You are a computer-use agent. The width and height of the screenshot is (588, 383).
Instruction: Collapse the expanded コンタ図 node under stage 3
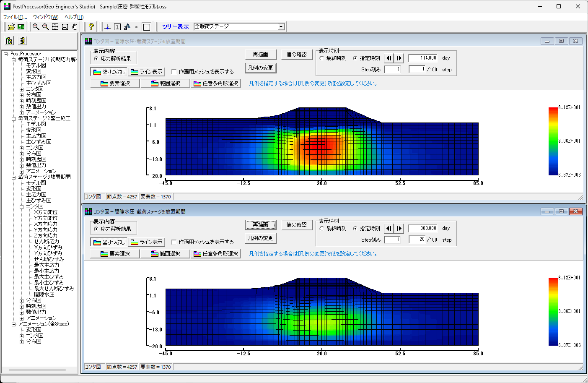click(x=22, y=206)
